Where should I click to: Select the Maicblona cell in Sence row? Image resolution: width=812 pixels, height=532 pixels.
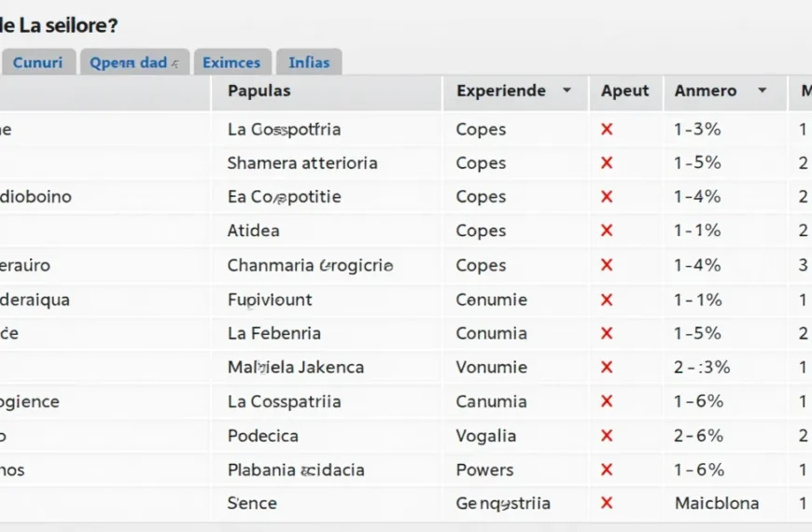(x=716, y=503)
